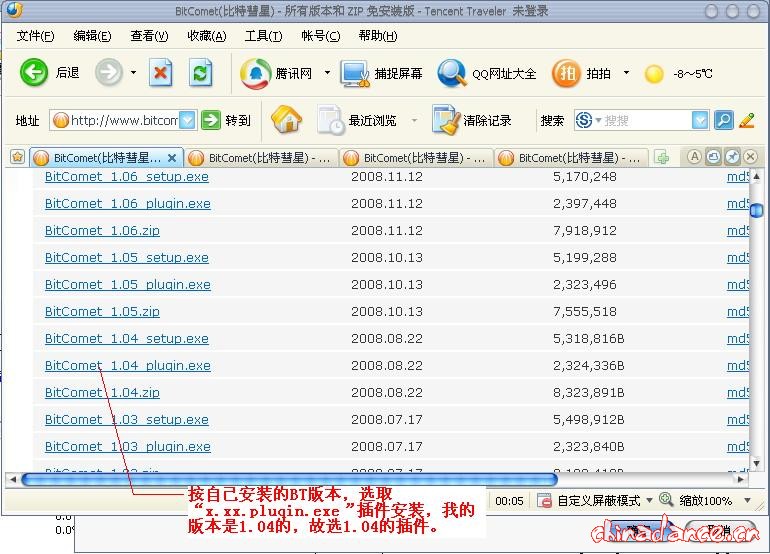Click the BitComet_1.06_setup.exe link
The width and height of the screenshot is (770, 554).
pos(126,177)
